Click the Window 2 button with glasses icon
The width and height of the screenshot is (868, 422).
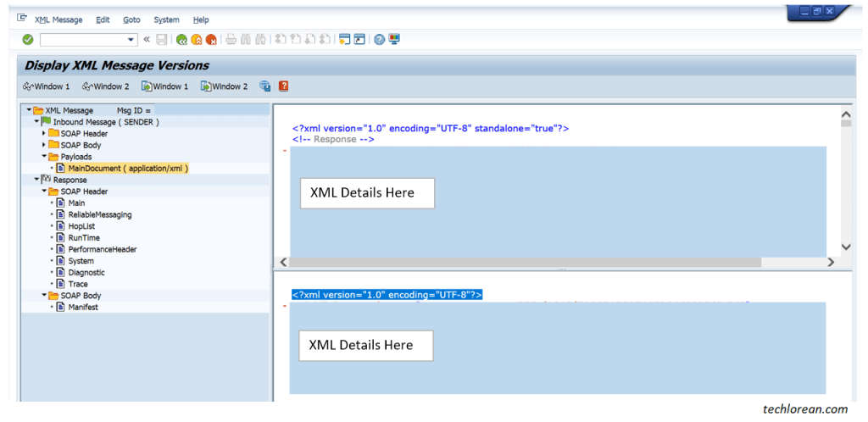point(106,86)
